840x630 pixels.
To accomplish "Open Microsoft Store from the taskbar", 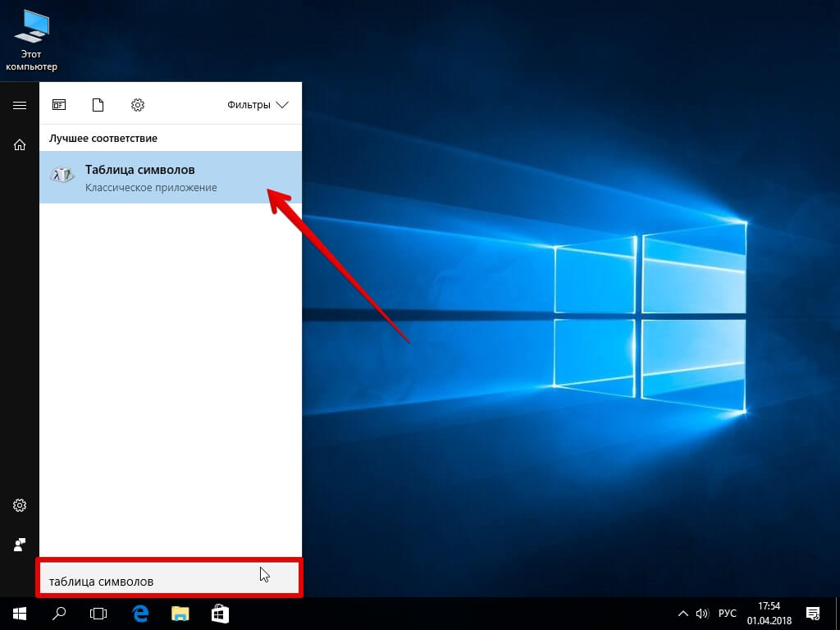I will pos(219,613).
